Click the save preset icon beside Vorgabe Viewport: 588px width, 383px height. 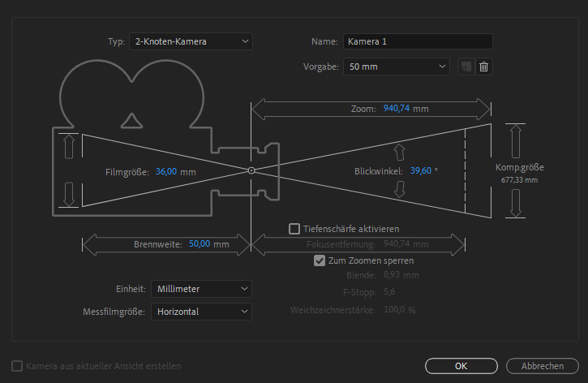coord(465,67)
